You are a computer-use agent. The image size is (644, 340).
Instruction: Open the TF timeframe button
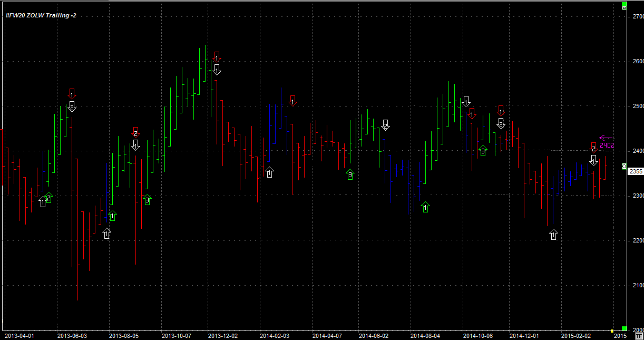pyautogui.click(x=639, y=335)
